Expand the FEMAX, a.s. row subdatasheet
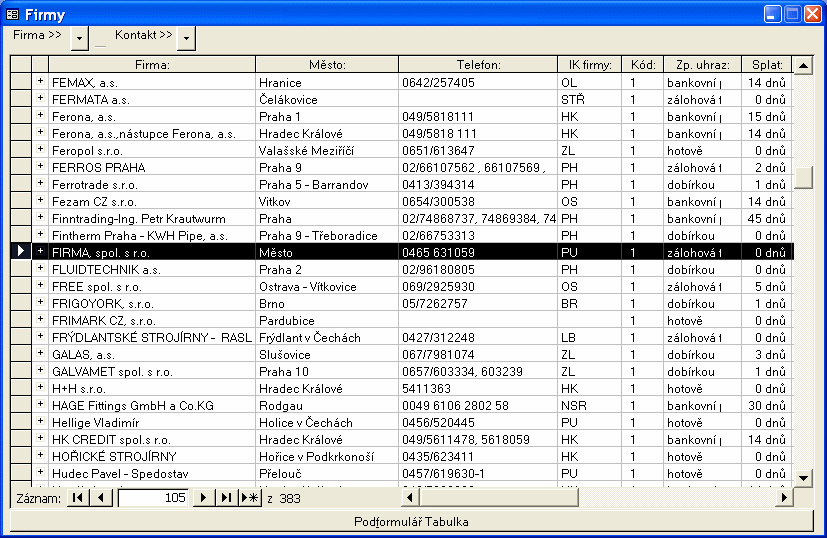The image size is (827, 538). pos(41,82)
